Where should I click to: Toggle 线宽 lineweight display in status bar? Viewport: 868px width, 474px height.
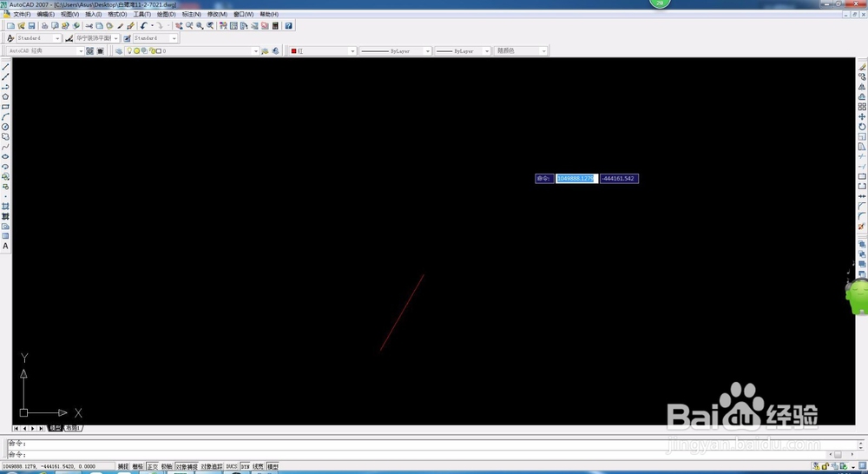click(259, 467)
